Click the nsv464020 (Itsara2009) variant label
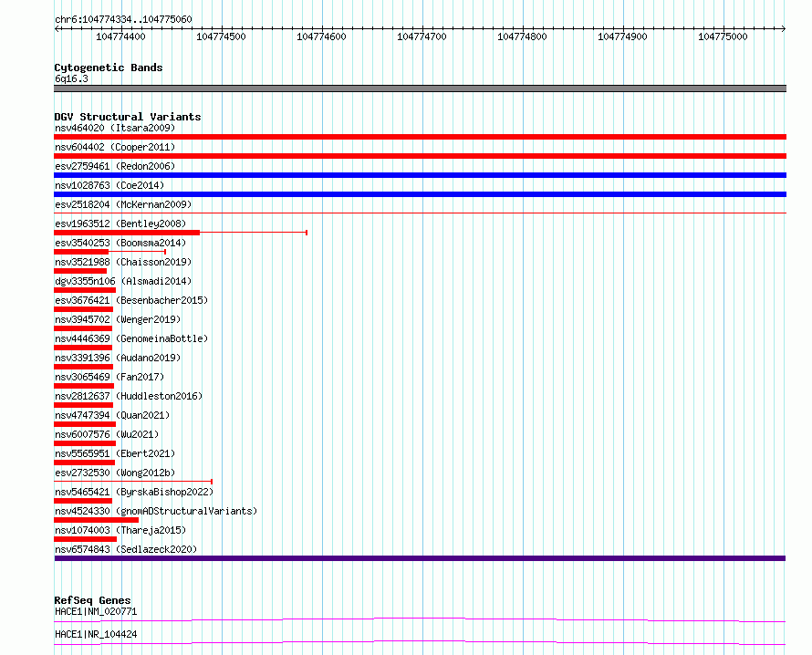This screenshot has height=655, width=812. [x=115, y=128]
